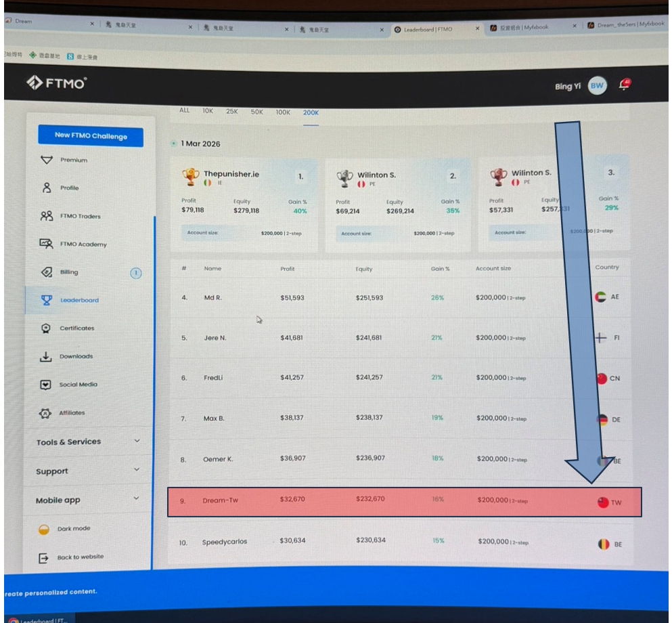The width and height of the screenshot is (672, 623).
Task: Open the Profile sidebar link
Action: click(70, 188)
